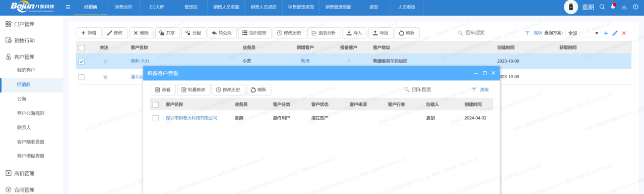Viewport: 644px width, 194px height.
Task: Switch to the 桌面 tab
Action: pos(373,7)
